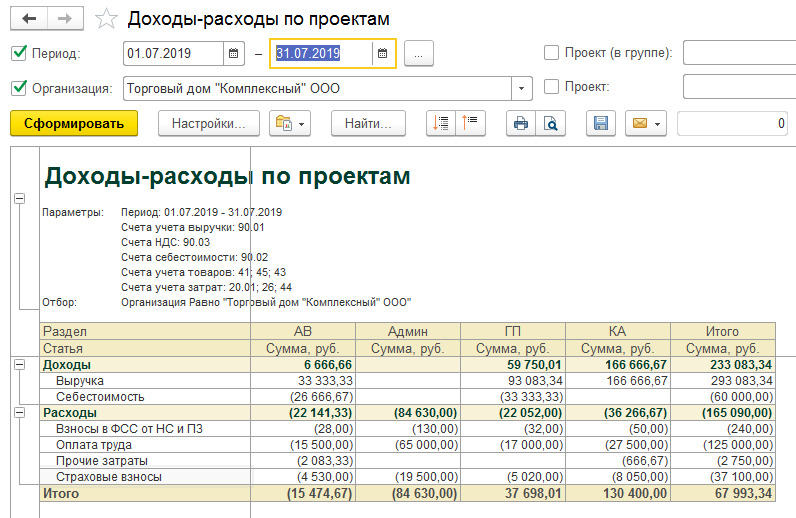The image size is (796, 518).
Task: Add report to favorites with star icon
Action: pyautogui.click(x=106, y=19)
